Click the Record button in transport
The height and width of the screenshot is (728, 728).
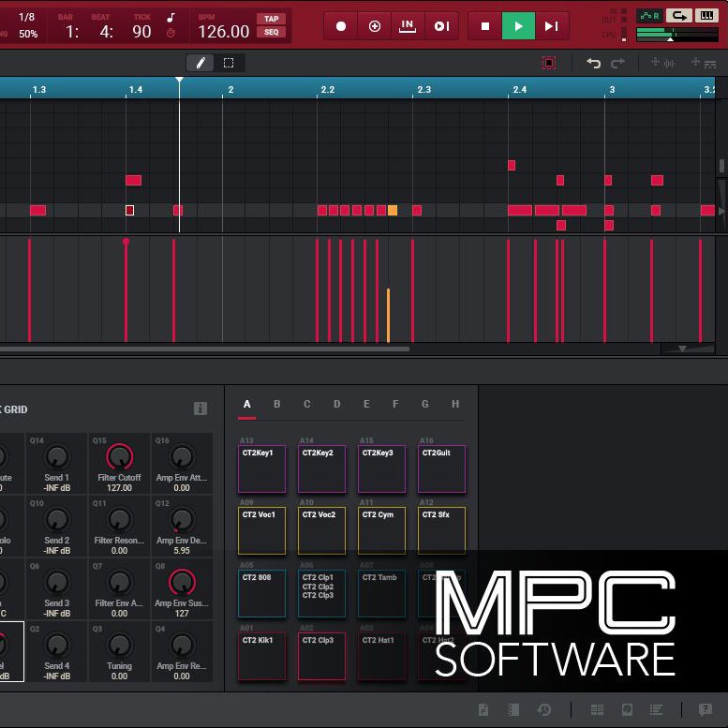340,26
